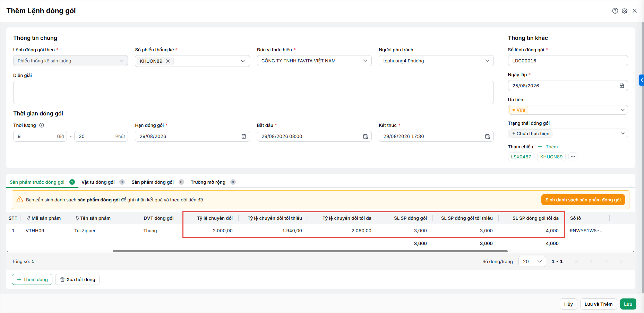Image resolution: width=644 pixels, height=313 pixels.
Task: Open the help question mark icon
Action: [x=615, y=11]
